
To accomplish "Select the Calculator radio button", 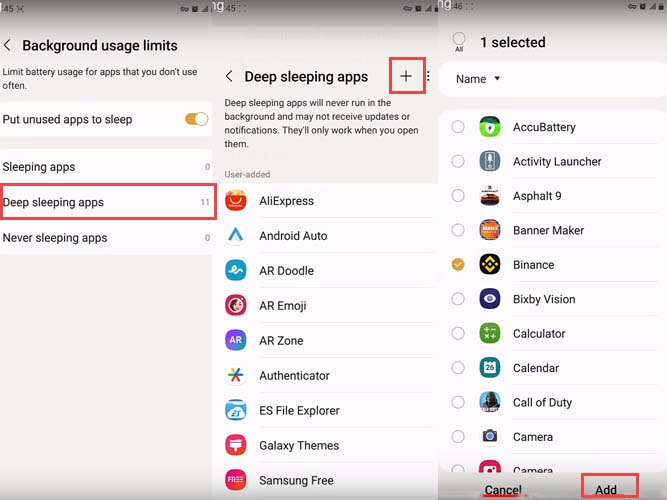I will (458, 333).
